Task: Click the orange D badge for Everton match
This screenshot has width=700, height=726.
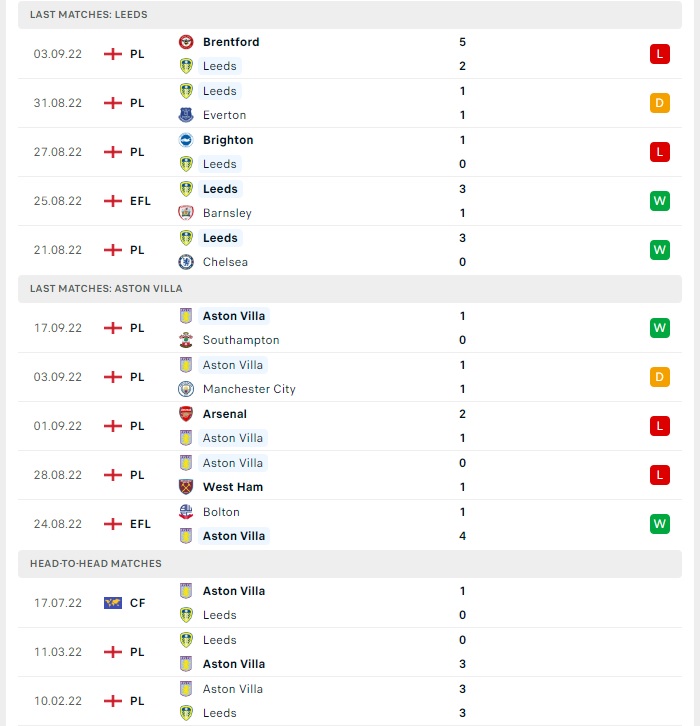Action: (660, 103)
